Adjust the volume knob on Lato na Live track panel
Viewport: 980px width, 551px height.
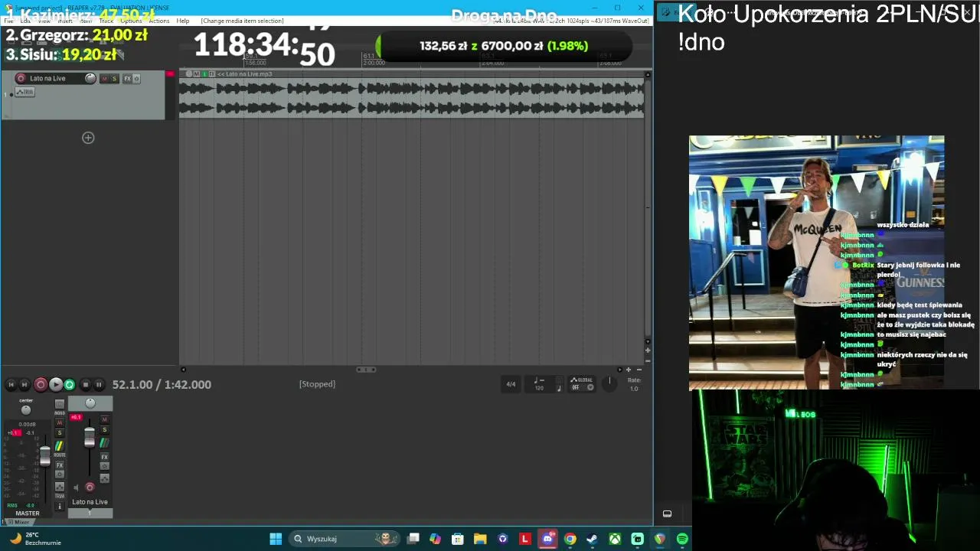click(x=90, y=78)
